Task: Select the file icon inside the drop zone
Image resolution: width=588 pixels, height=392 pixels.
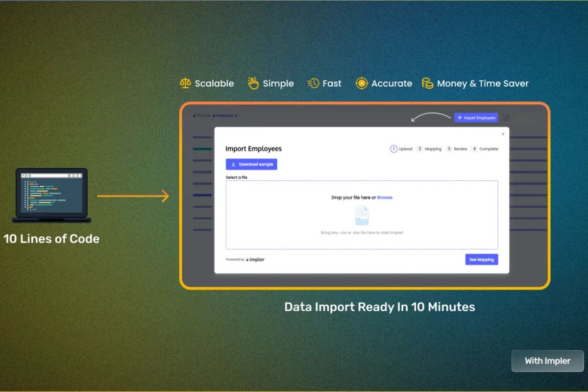Action: click(362, 216)
